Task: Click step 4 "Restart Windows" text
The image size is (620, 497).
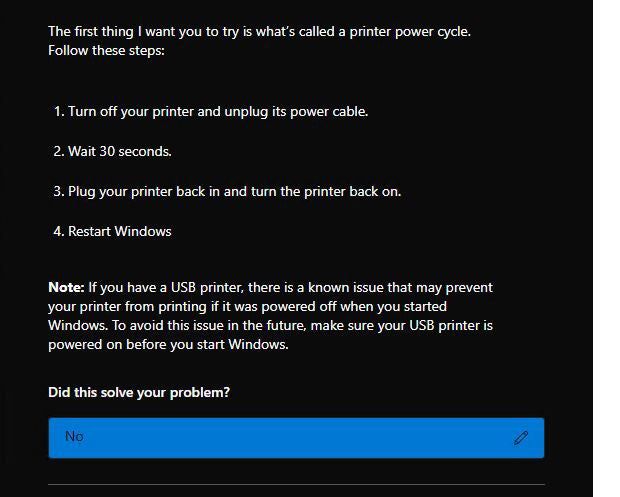Action: (x=119, y=231)
